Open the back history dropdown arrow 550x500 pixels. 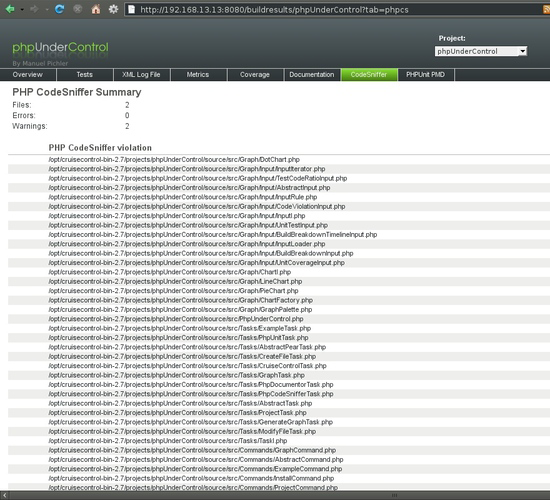tap(22, 9)
